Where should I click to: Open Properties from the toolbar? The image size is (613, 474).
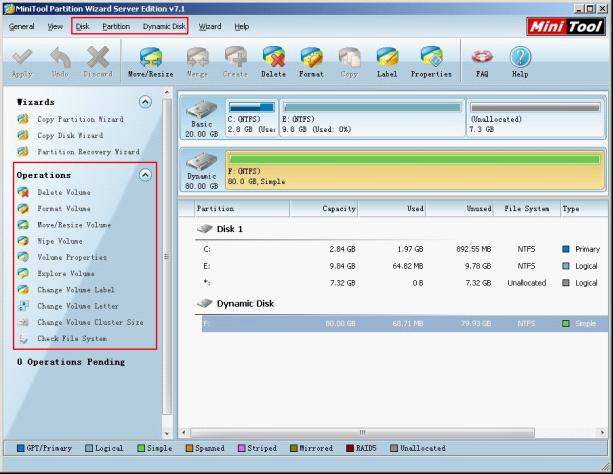click(431, 63)
